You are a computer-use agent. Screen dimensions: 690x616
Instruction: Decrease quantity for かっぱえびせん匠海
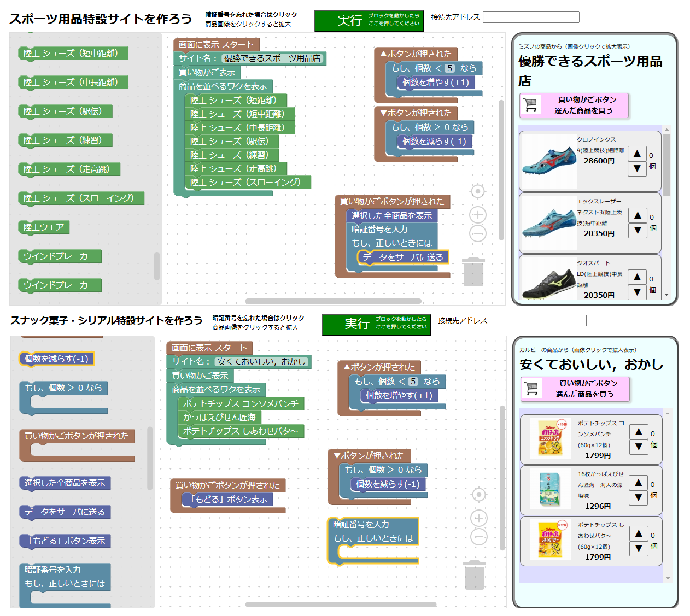639,497
